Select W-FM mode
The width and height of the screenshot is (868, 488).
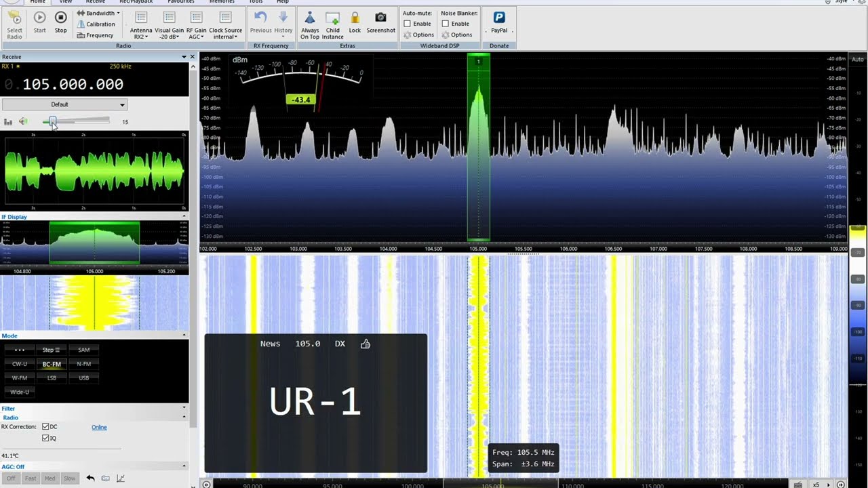coord(20,378)
